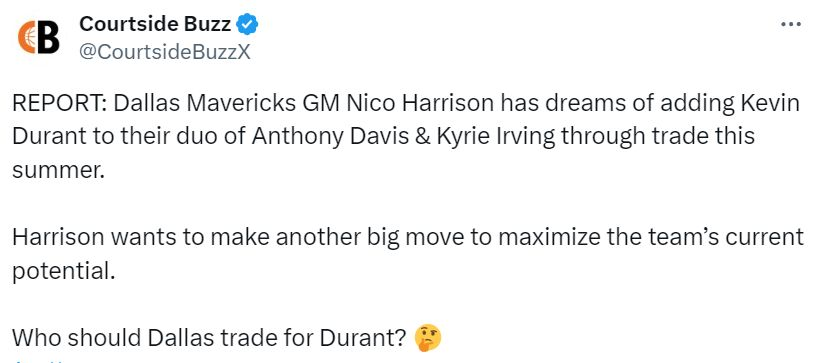Click the word 'summer.' in the post

[58, 170]
